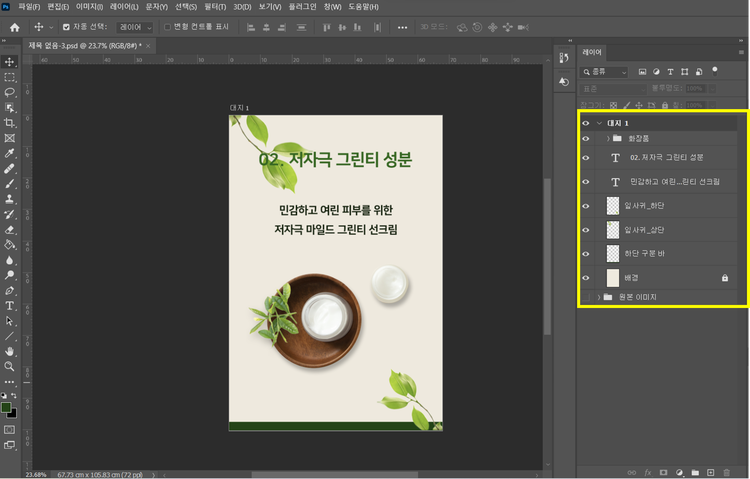Select the Line shape tool

(9, 336)
